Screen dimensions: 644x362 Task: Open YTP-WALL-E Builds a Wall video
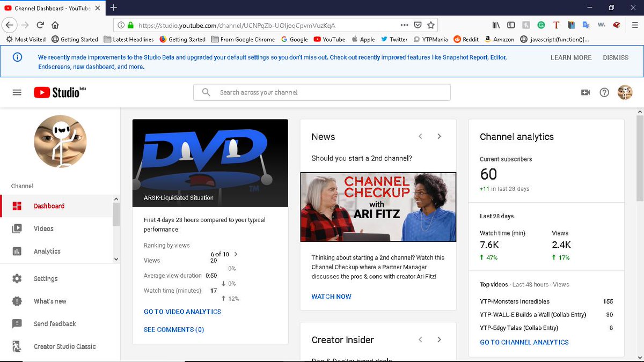[533, 315]
